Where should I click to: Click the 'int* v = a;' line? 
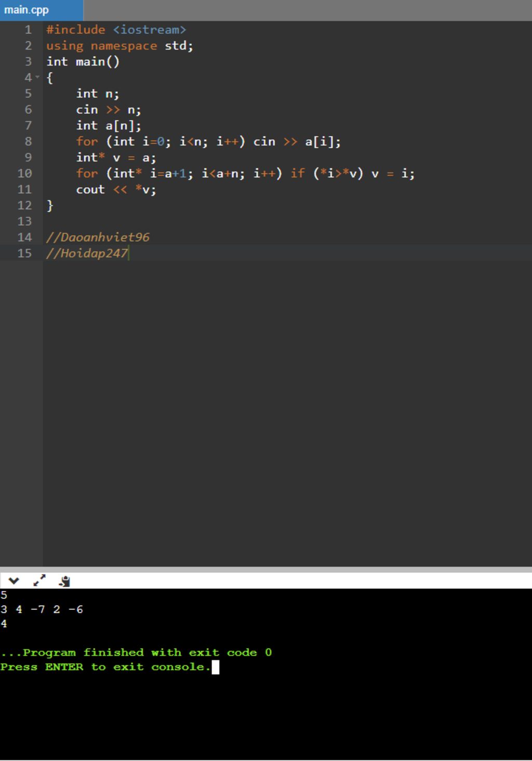pyautogui.click(x=115, y=158)
